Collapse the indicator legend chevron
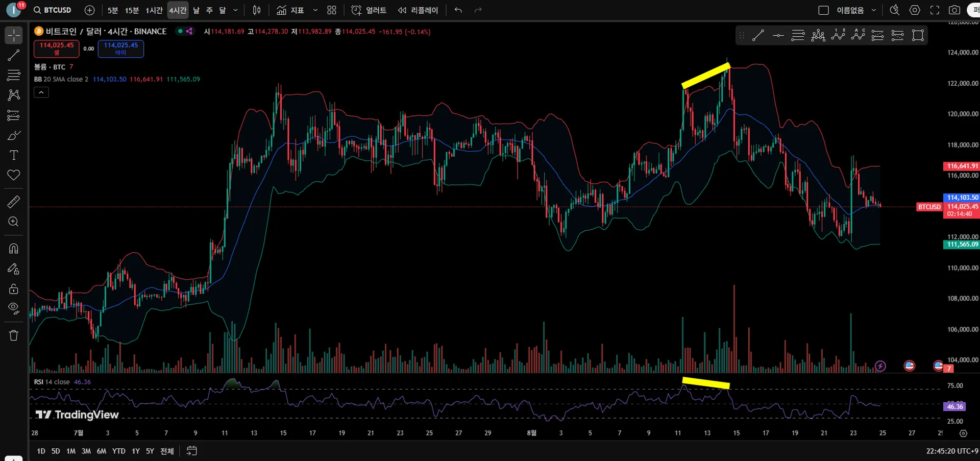Screen dimensions: 980x461 [x=41, y=92]
